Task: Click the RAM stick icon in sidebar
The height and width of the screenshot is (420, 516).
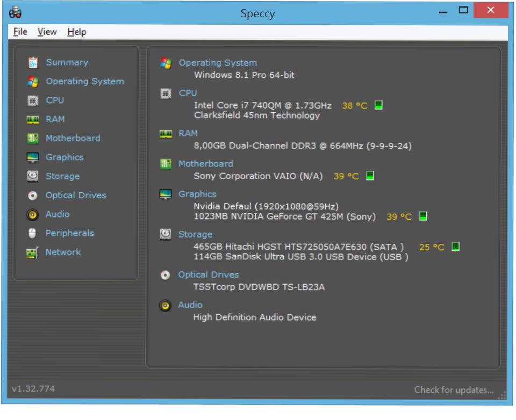Action: tap(33, 120)
